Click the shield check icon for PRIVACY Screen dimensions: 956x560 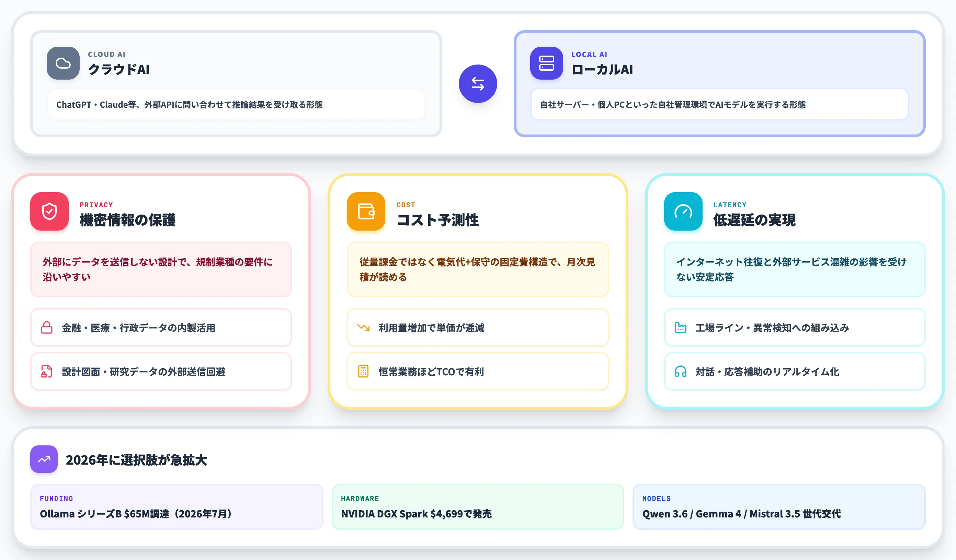[x=49, y=211]
